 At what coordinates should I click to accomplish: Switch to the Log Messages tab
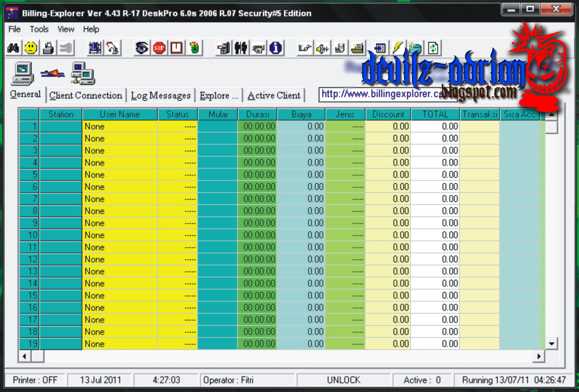pos(161,96)
